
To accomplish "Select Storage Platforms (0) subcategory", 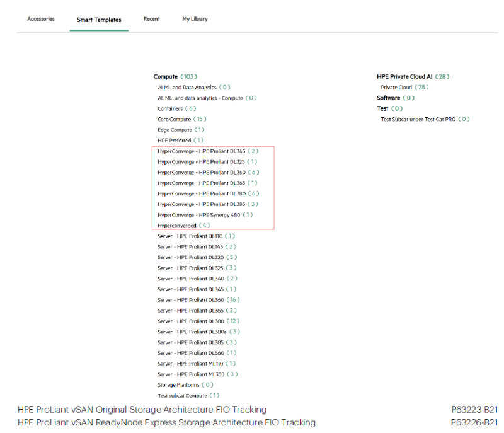I will click(185, 384).
